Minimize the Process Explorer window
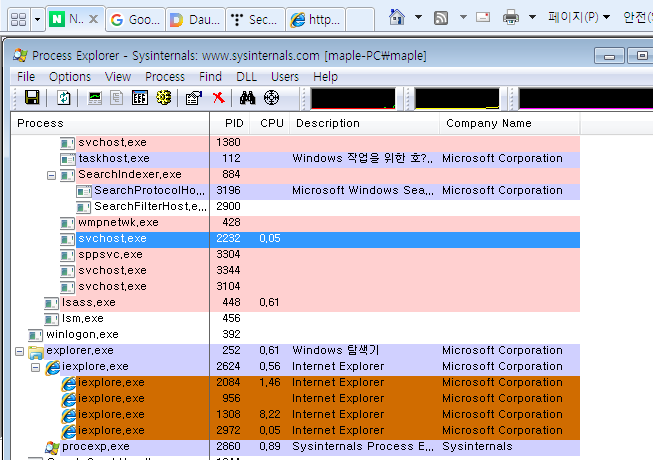 pos(609,56)
